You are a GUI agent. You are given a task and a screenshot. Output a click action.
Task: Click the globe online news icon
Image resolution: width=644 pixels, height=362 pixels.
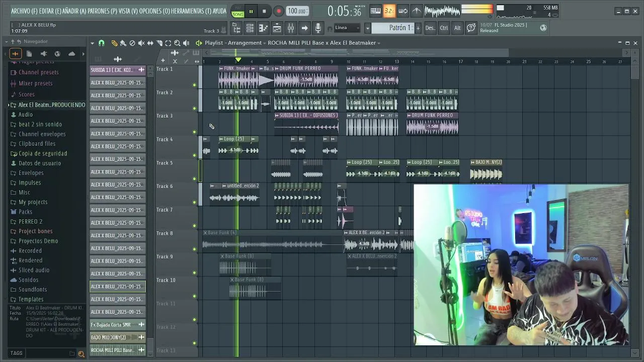coord(543,28)
